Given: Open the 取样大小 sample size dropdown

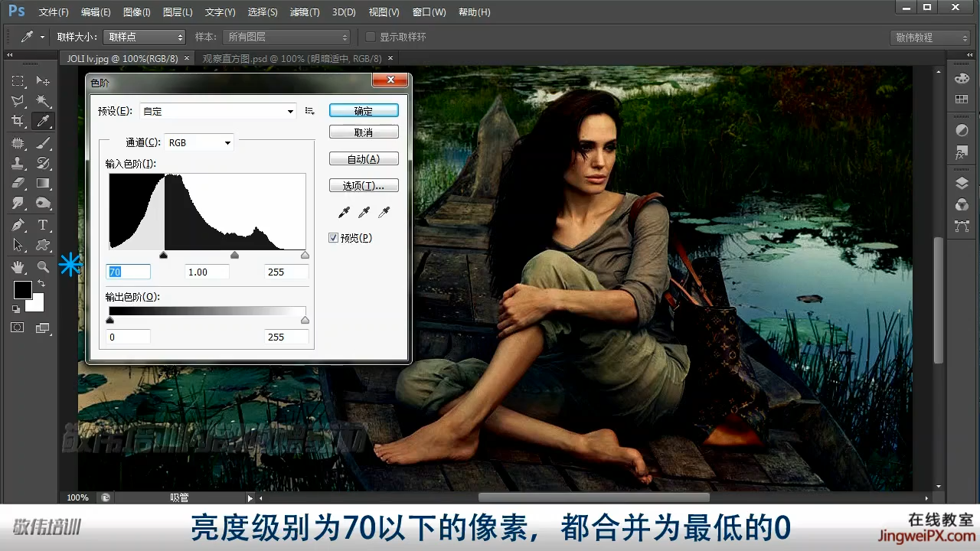Looking at the screenshot, I should tap(144, 37).
